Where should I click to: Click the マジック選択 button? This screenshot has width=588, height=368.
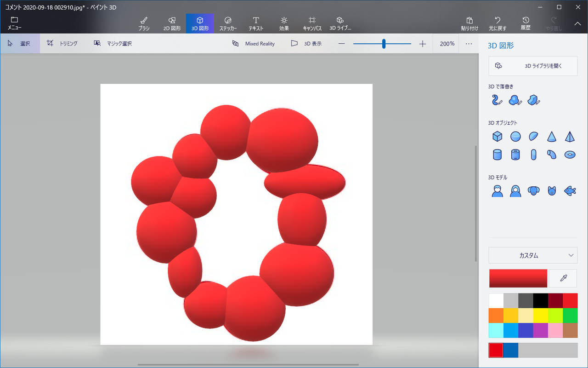(x=113, y=44)
